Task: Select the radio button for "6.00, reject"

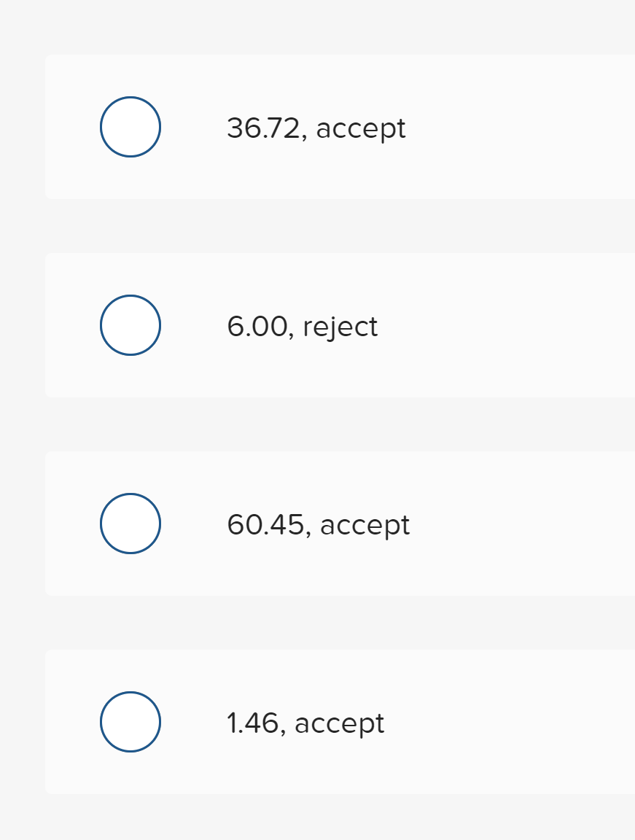Action: coord(130,324)
